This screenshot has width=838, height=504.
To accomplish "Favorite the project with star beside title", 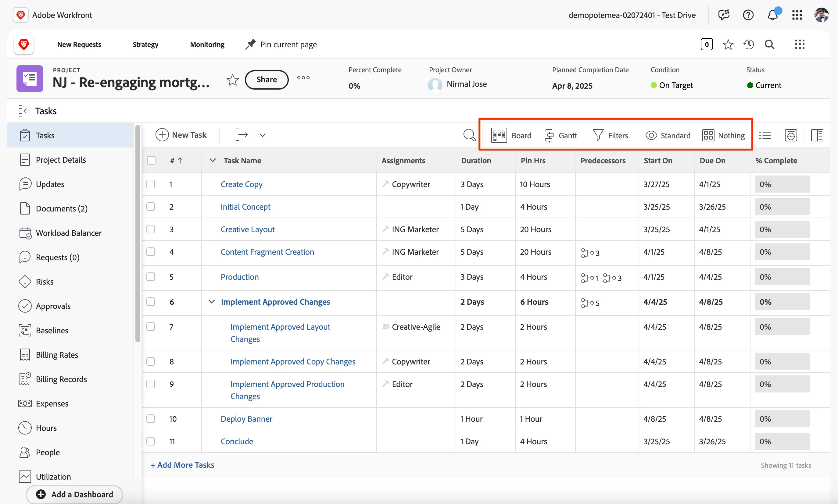I will coord(232,80).
